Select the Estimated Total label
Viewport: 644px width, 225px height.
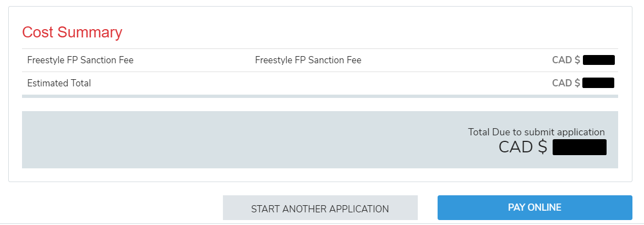tap(59, 83)
